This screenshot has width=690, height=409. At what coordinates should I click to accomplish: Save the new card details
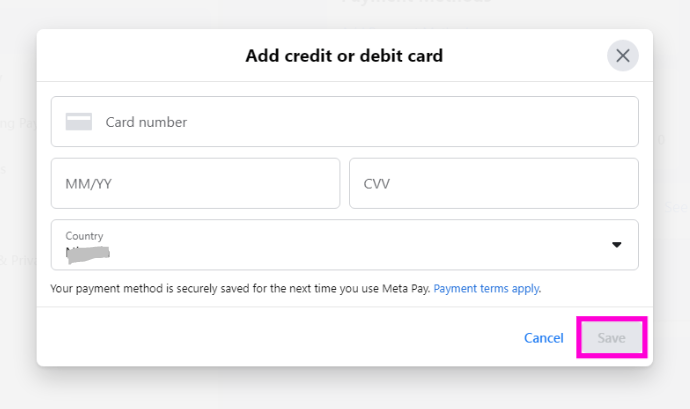(x=611, y=337)
